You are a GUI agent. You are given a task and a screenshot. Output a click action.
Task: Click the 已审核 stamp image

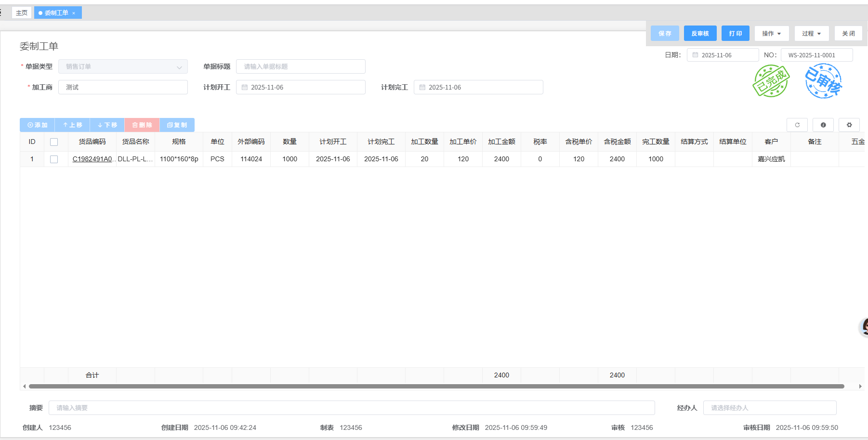(823, 81)
